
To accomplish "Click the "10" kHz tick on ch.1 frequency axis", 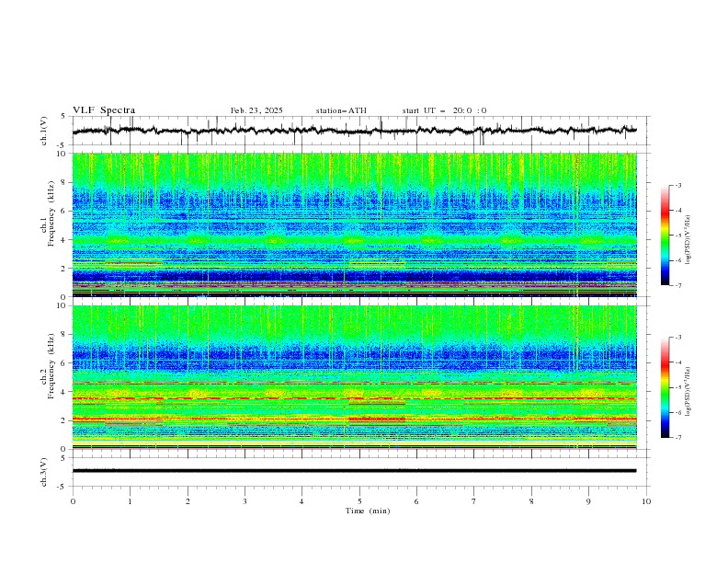I will pos(63,154).
